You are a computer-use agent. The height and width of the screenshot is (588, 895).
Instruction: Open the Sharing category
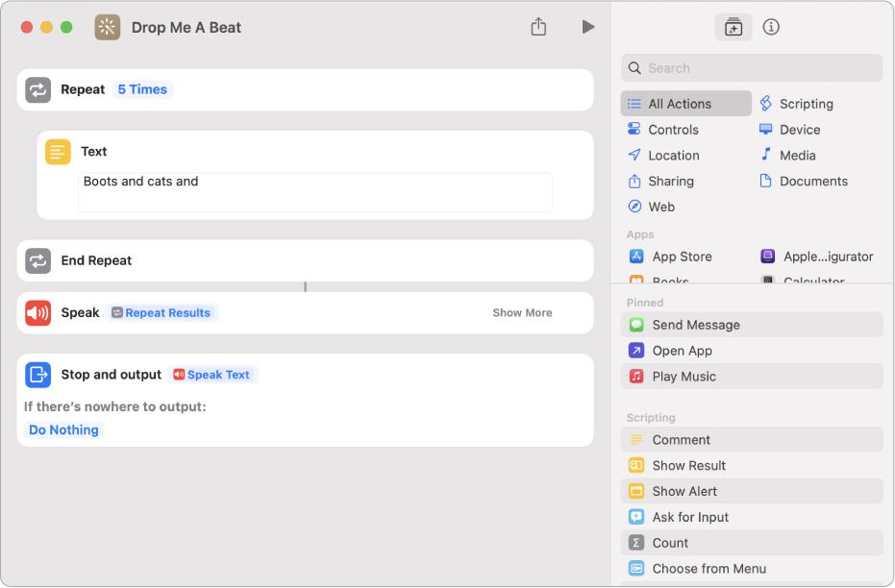(661, 182)
